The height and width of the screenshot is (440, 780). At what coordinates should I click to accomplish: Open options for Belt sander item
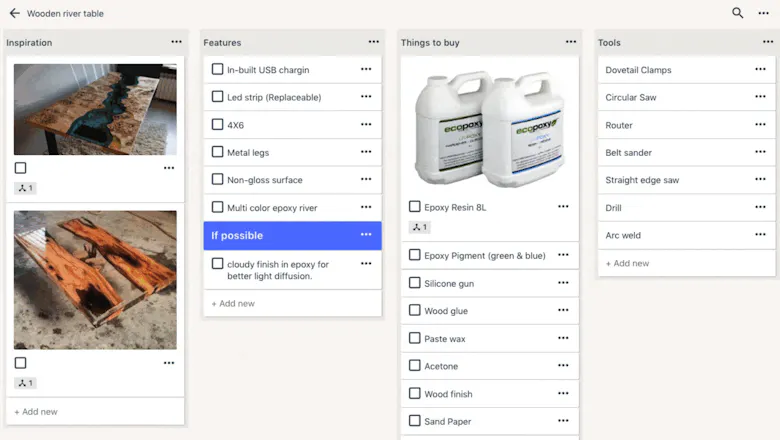click(x=760, y=152)
